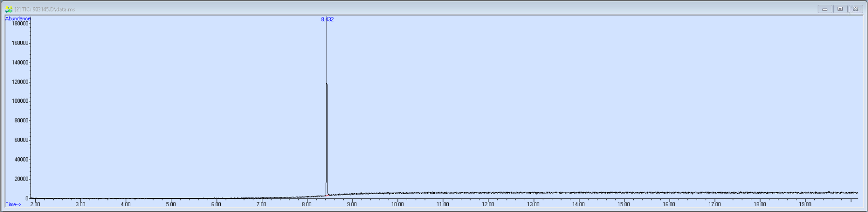
Task: Click the 15.00 time tick label
Action: tap(624, 204)
